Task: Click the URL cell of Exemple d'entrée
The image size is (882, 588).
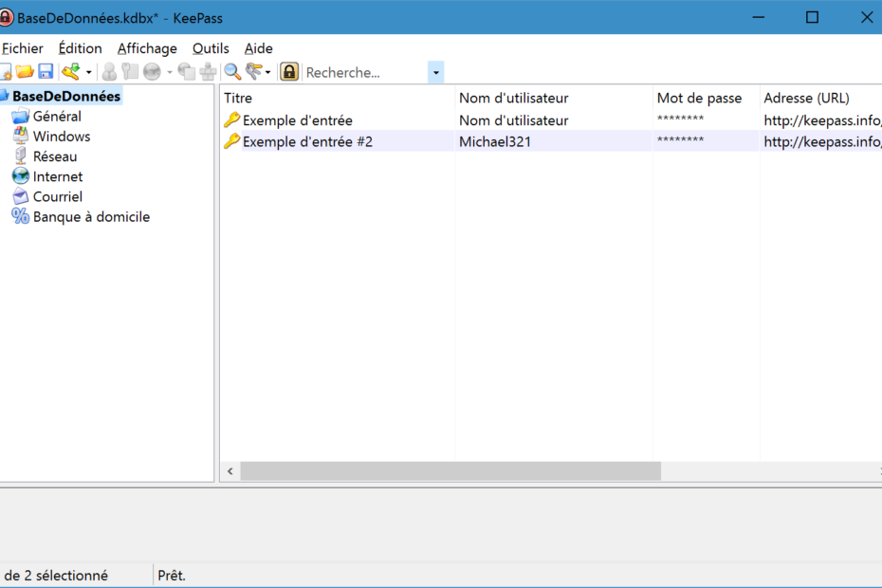Action: tap(821, 120)
